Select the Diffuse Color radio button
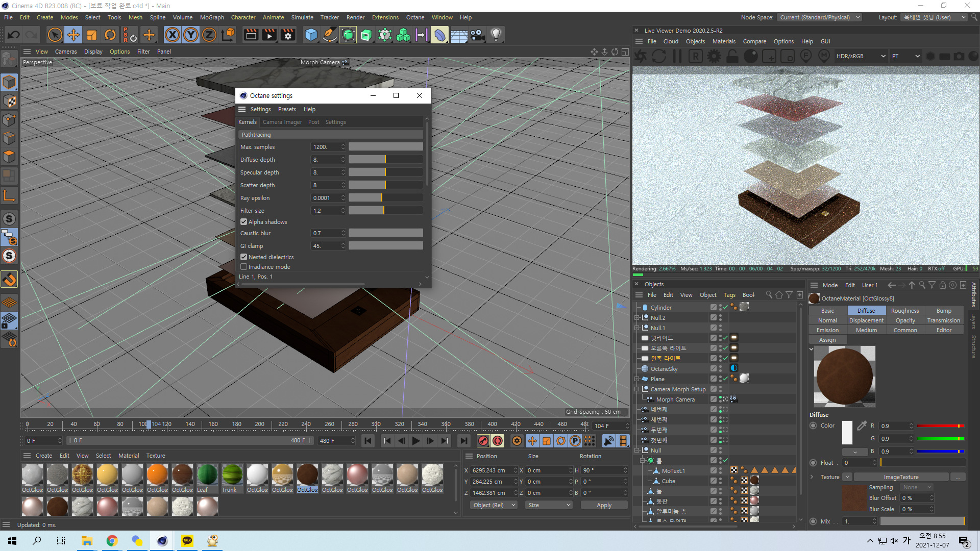This screenshot has width=980, height=551. (x=814, y=425)
